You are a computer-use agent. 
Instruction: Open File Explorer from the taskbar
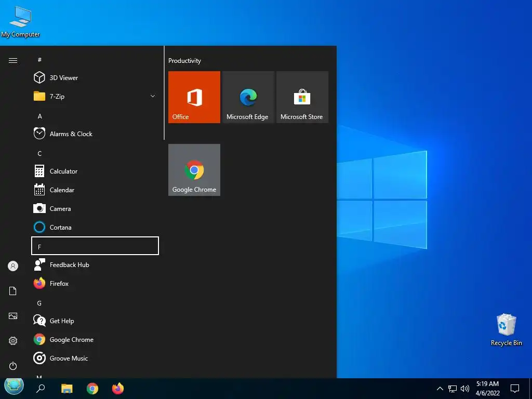[x=67, y=388]
